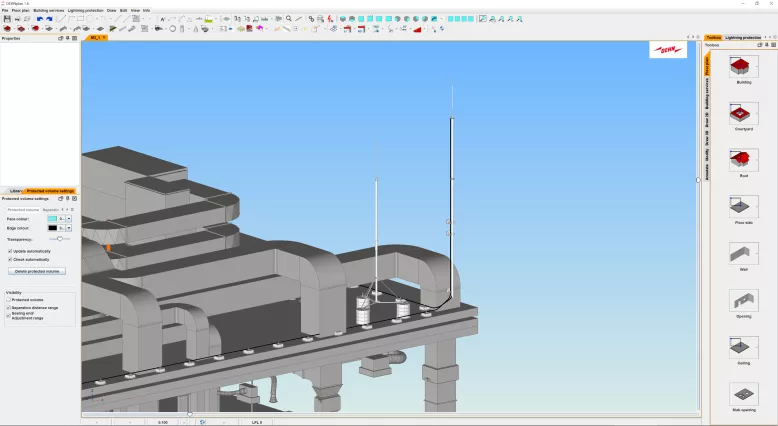Toggle Check automatically checkbox
The image size is (778, 426).
(x=10, y=259)
